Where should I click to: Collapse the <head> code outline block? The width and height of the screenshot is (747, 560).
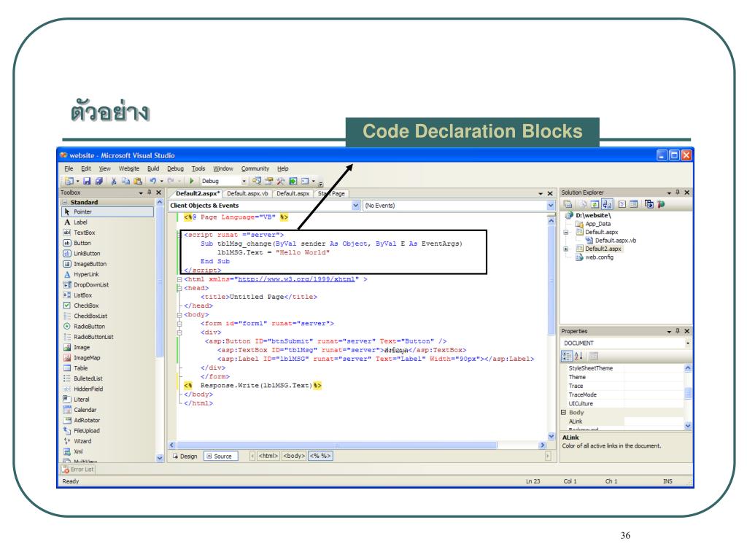tap(179, 288)
